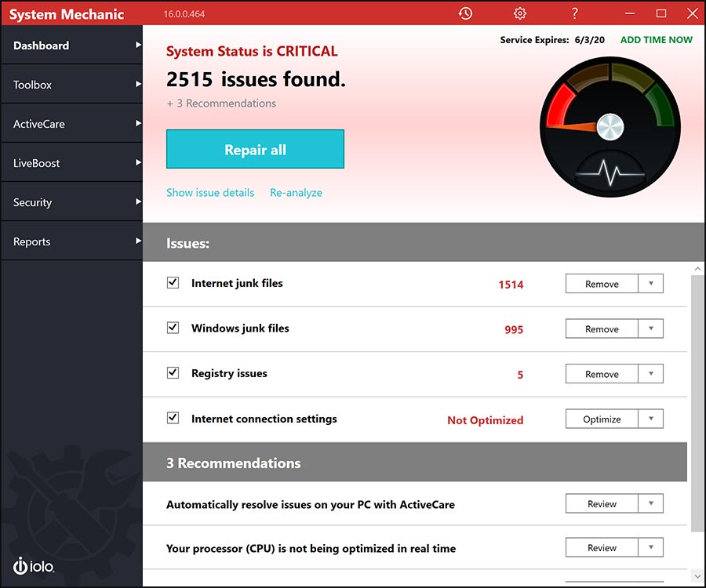Click the + 3 Recommendations text
This screenshot has width=706, height=588.
click(x=221, y=103)
